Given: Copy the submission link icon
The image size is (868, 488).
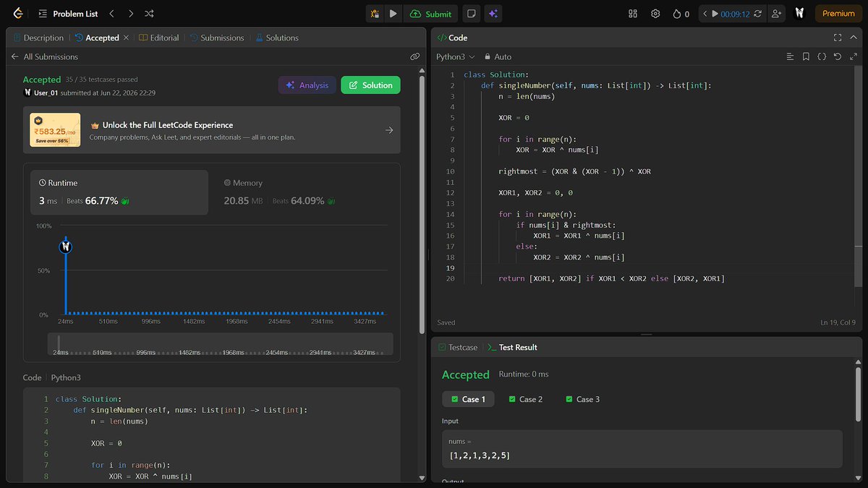Looking at the screenshot, I should coord(414,56).
